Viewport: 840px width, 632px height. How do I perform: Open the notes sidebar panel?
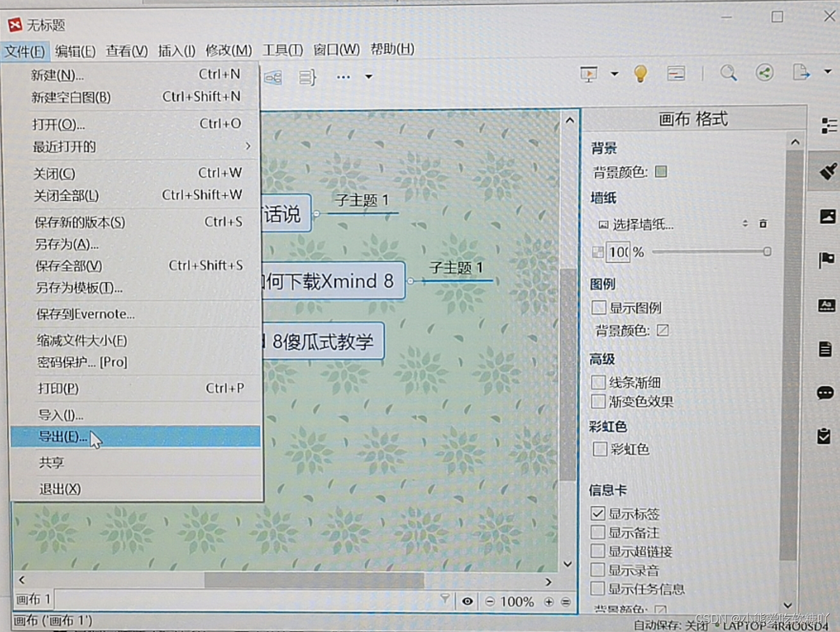tap(825, 349)
